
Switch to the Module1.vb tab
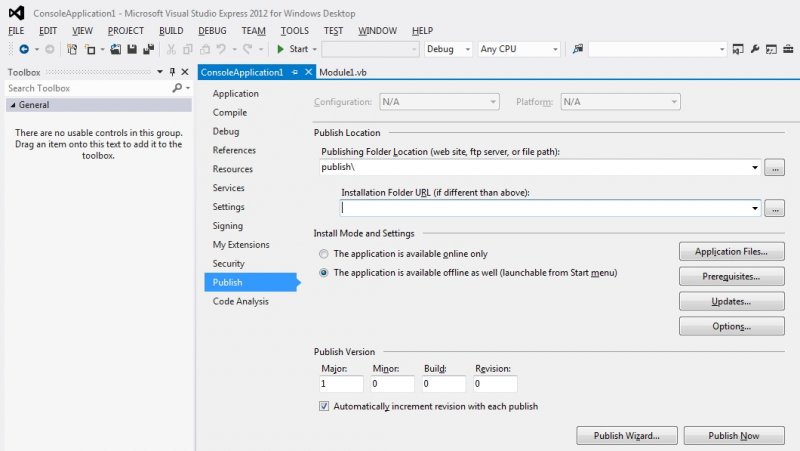pos(343,72)
